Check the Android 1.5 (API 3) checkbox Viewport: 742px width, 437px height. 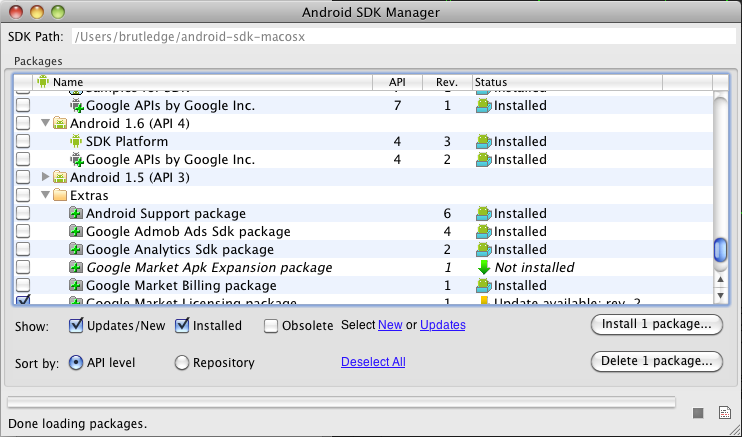click(x=23, y=177)
